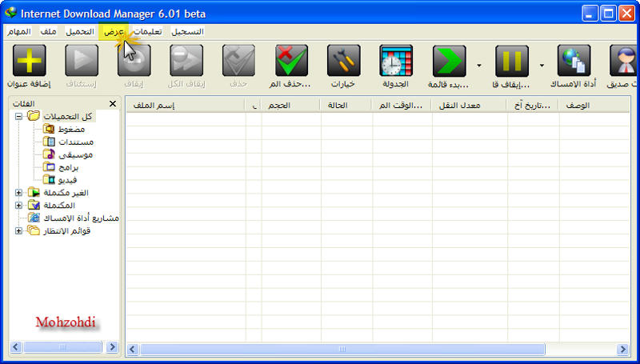The image size is (640, 364).
Task: Open the التسجيل (Registration) menu
Action: (187, 31)
